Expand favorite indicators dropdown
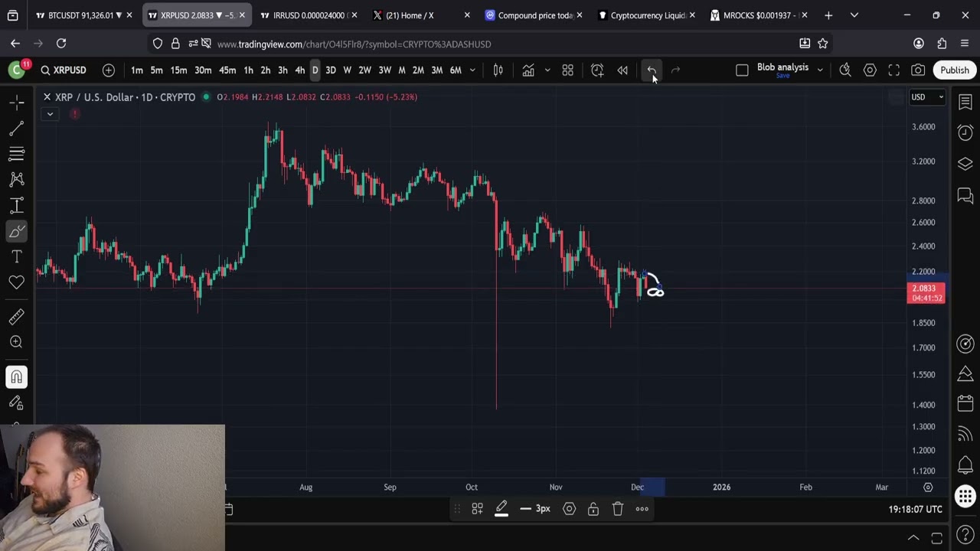The height and width of the screenshot is (551, 980). (547, 70)
